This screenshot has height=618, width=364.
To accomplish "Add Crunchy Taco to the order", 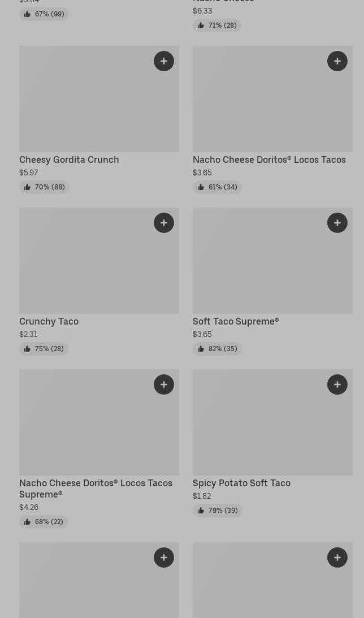I will click(164, 223).
